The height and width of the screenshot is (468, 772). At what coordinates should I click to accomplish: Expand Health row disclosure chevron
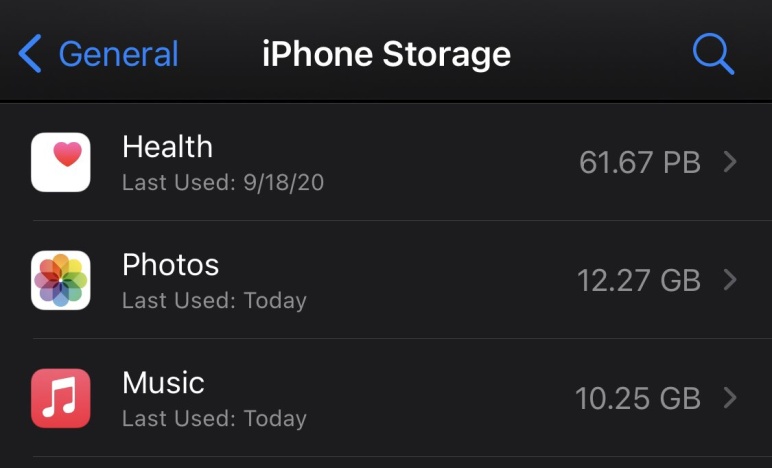coord(730,162)
